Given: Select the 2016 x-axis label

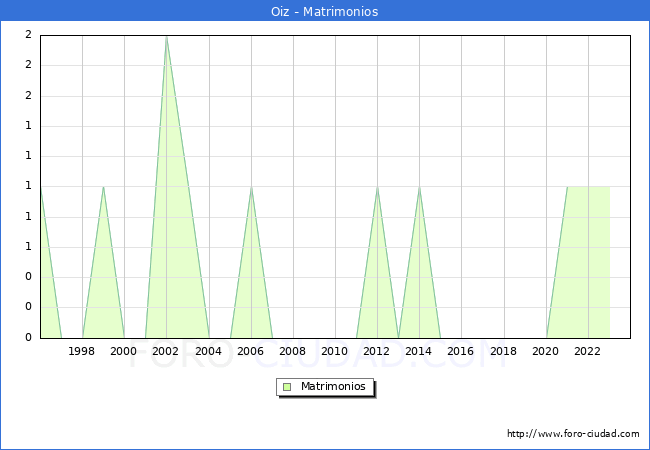Looking at the screenshot, I should point(461,351).
